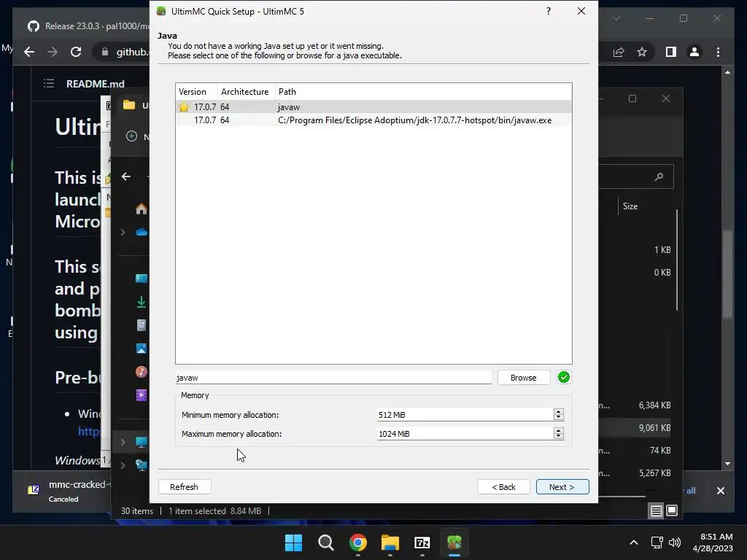
Task: Click maximum memory allocation field 1024 MiB
Action: [x=465, y=434]
